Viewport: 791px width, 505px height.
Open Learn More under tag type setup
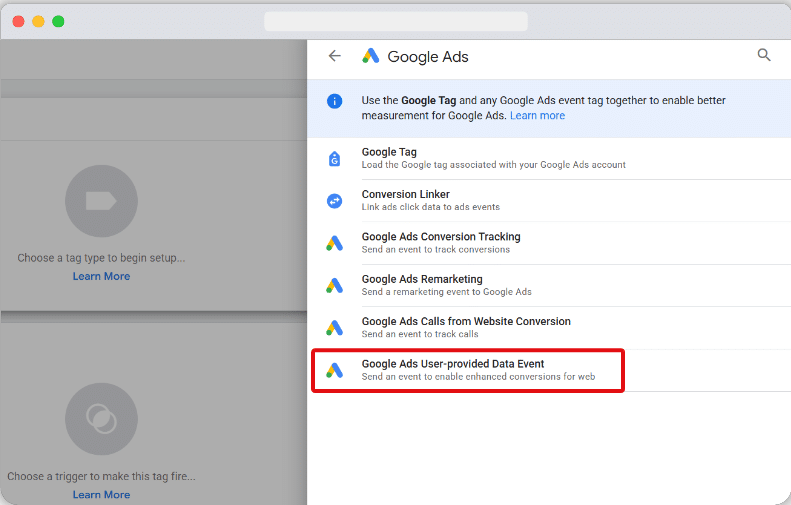tap(101, 276)
